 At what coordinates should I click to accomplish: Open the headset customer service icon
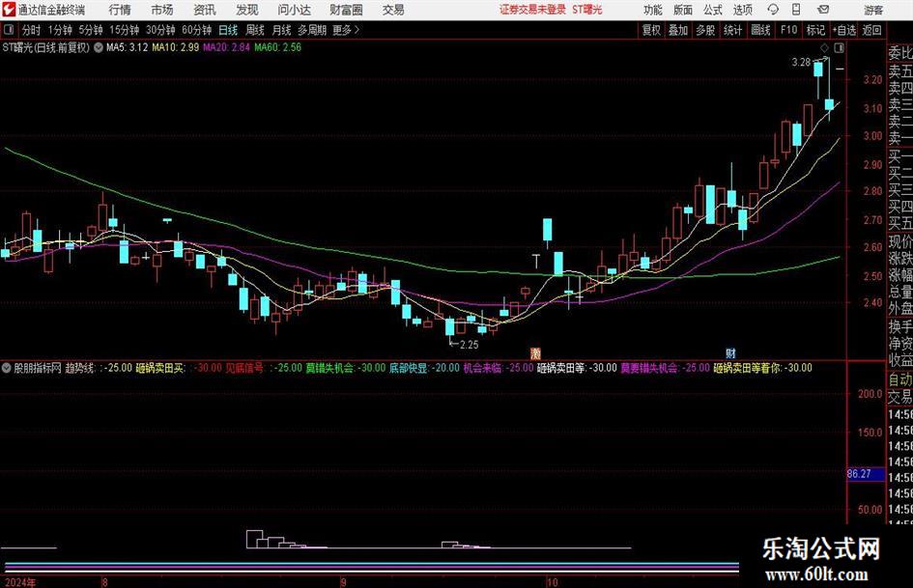click(x=773, y=10)
